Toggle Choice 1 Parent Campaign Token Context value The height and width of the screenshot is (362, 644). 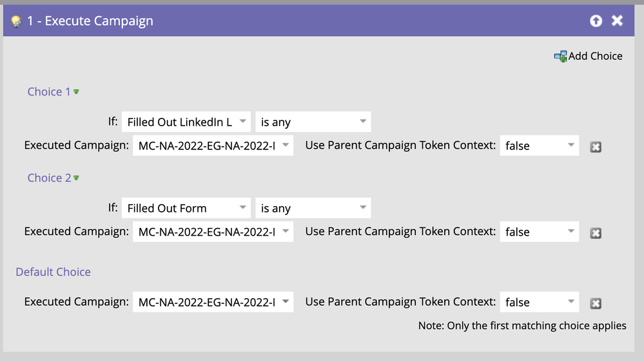click(539, 146)
